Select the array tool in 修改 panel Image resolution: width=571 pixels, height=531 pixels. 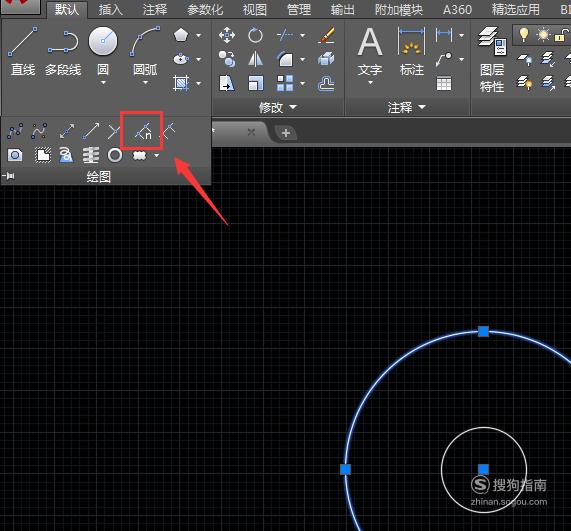pos(285,83)
